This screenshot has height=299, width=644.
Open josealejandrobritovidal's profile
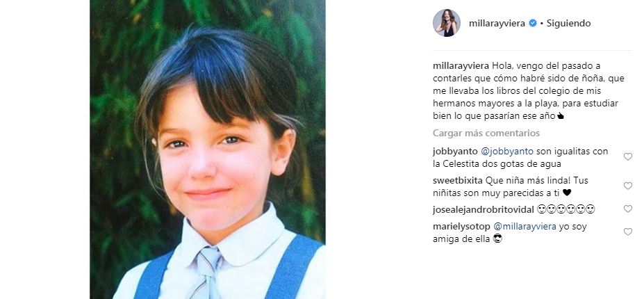(484, 210)
